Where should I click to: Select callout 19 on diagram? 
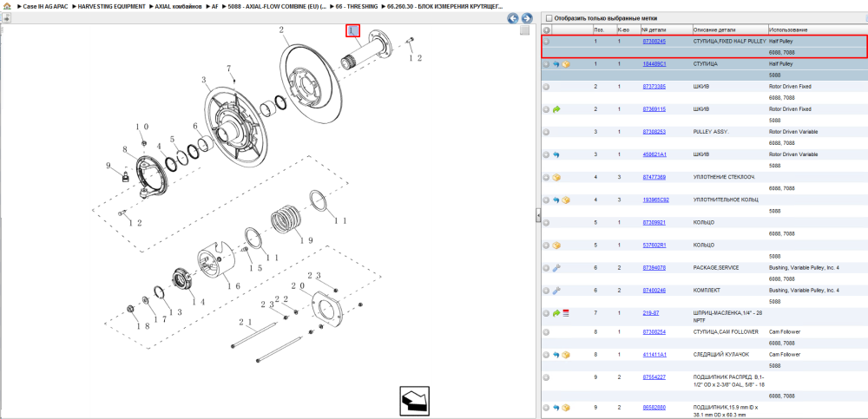(x=306, y=241)
